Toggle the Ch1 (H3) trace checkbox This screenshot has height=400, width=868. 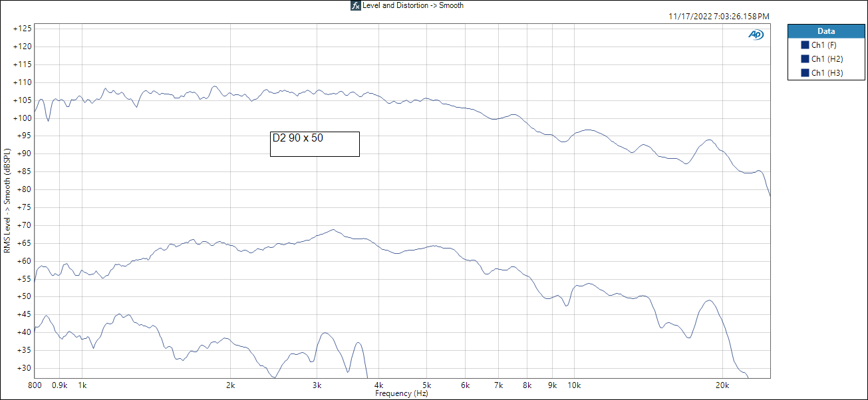pyautogui.click(x=805, y=73)
